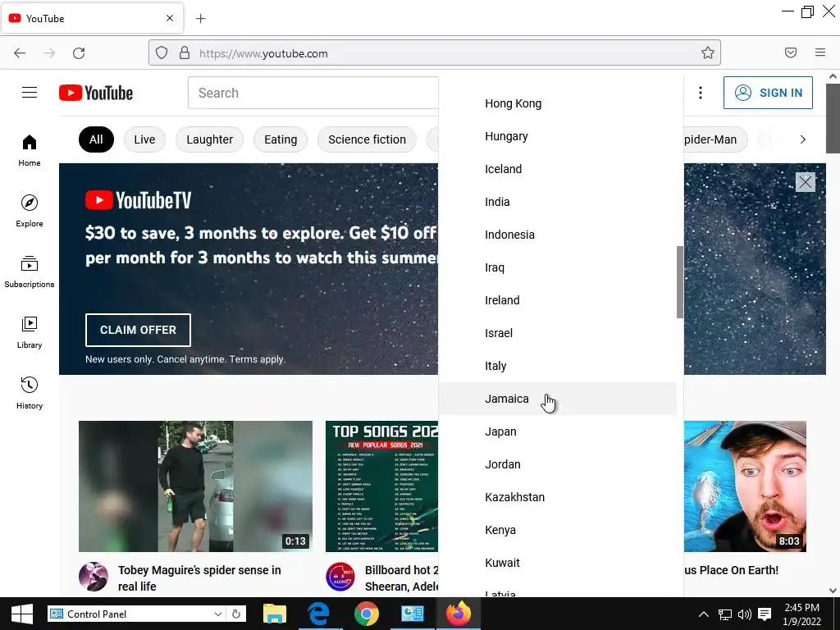Screen dimensions: 840x630
Task: Click the SIGN IN button
Action: pyautogui.click(x=768, y=93)
